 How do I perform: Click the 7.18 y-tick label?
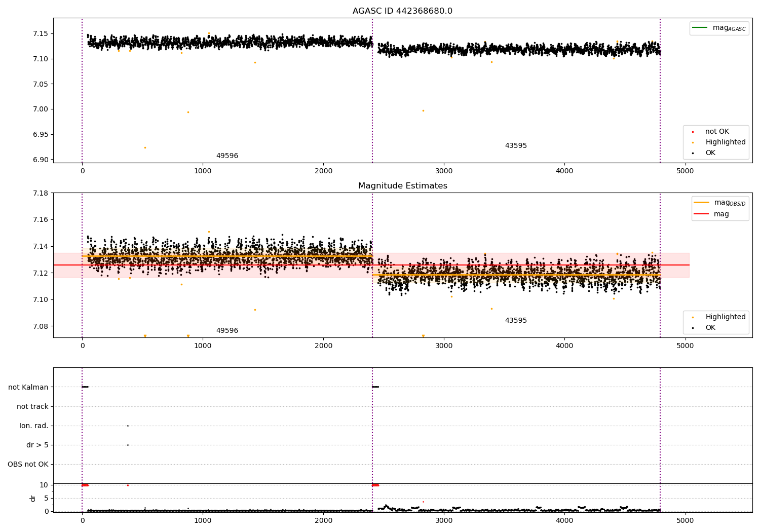[x=41, y=193]
